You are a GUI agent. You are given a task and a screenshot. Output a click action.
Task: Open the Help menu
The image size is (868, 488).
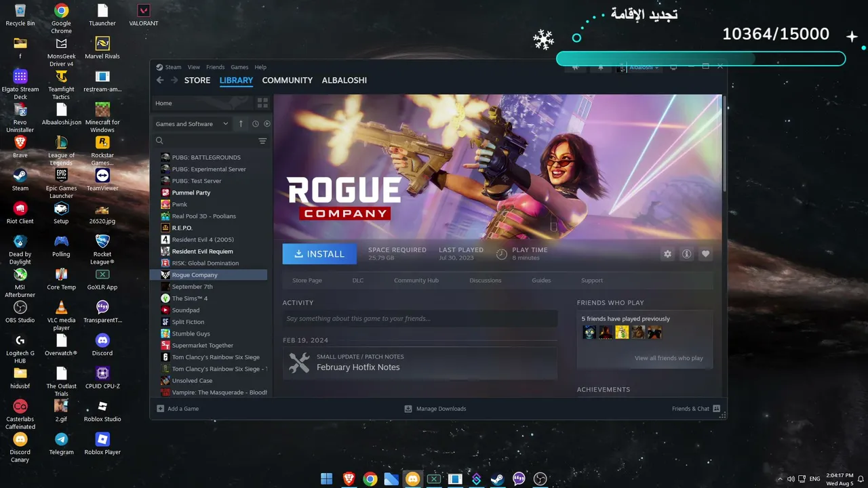tap(260, 67)
